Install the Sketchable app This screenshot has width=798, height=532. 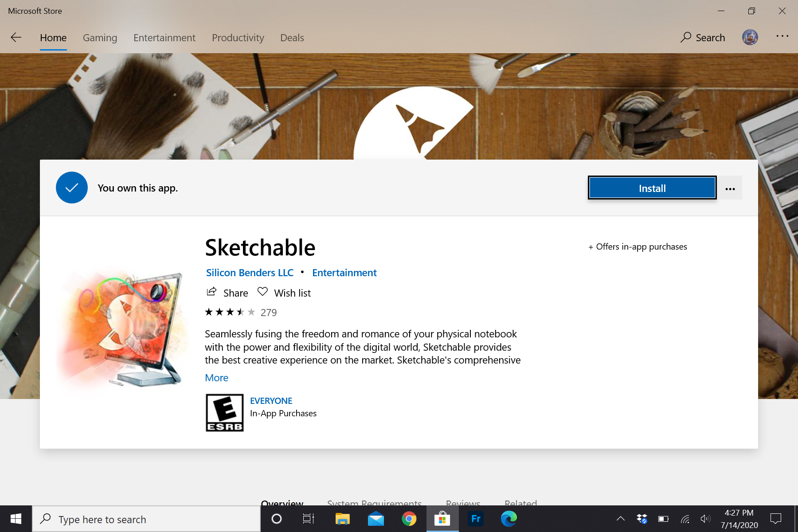coord(652,188)
